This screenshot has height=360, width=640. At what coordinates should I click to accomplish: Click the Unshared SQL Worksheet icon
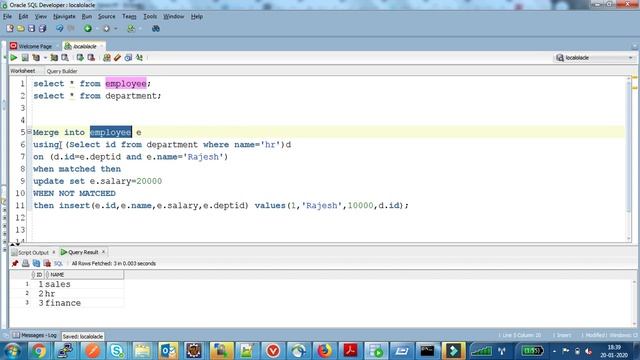click(107, 58)
